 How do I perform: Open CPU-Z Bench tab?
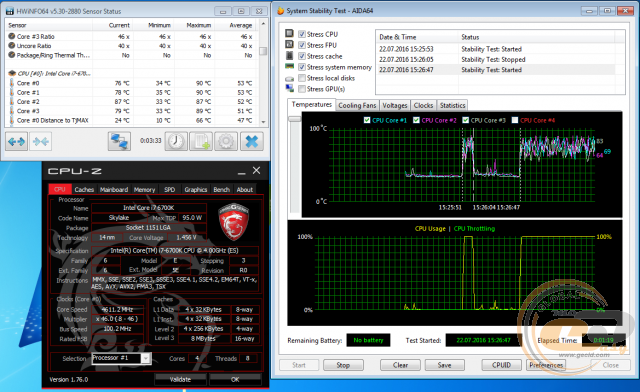[x=221, y=189]
